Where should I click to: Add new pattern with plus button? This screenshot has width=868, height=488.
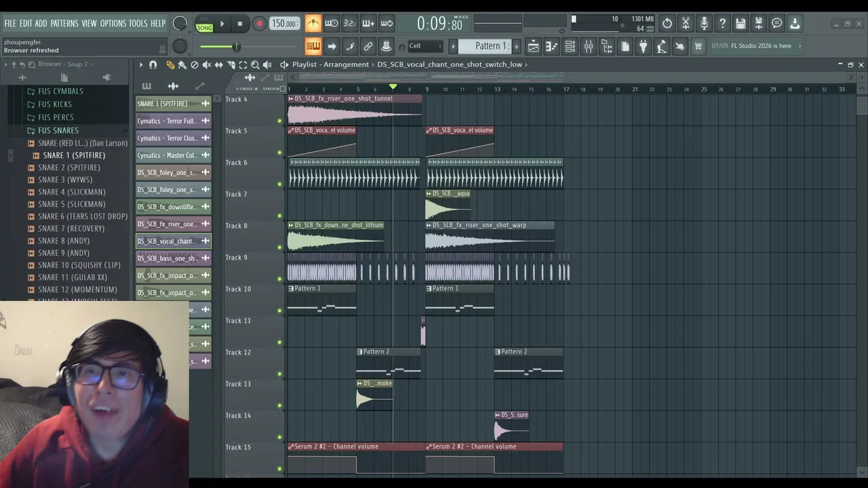pyautogui.click(x=516, y=46)
